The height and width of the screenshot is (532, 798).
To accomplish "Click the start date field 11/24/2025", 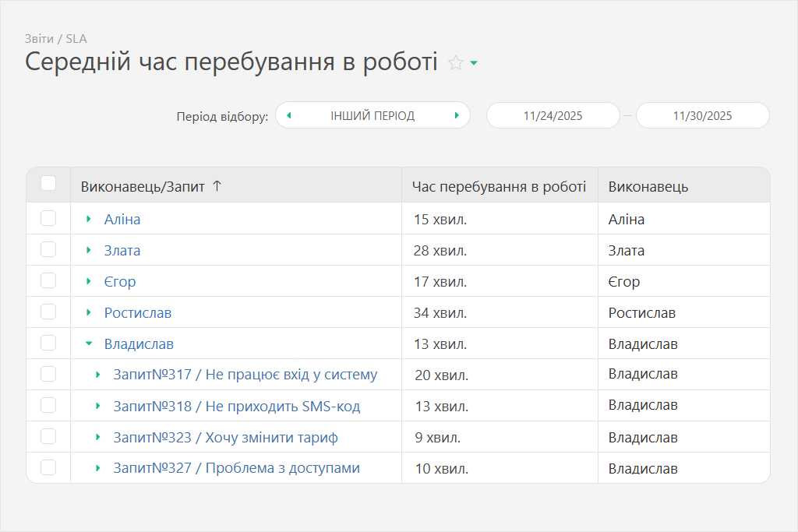I will click(x=553, y=116).
